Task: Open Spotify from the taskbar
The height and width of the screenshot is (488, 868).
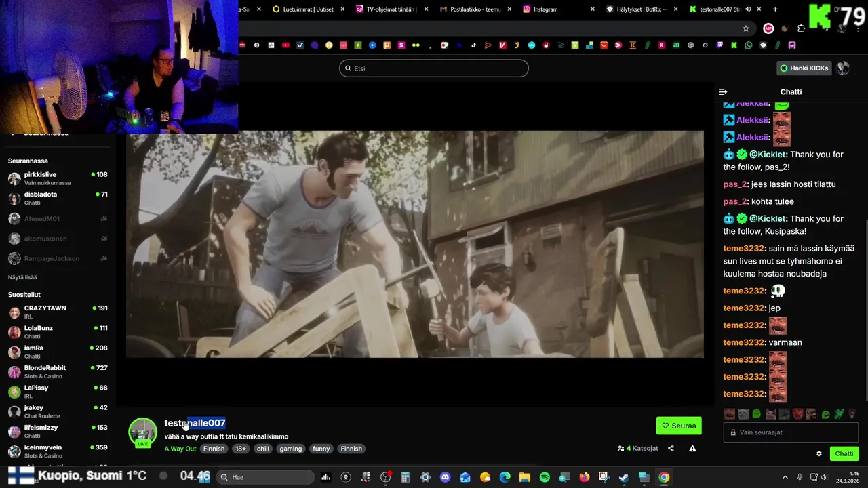Action: pyautogui.click(x=545, y=477)
